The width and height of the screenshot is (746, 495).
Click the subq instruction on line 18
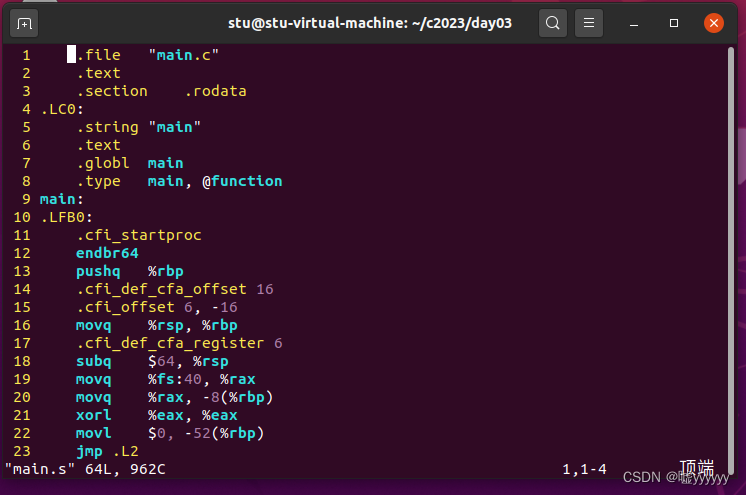tap(94, 361)
